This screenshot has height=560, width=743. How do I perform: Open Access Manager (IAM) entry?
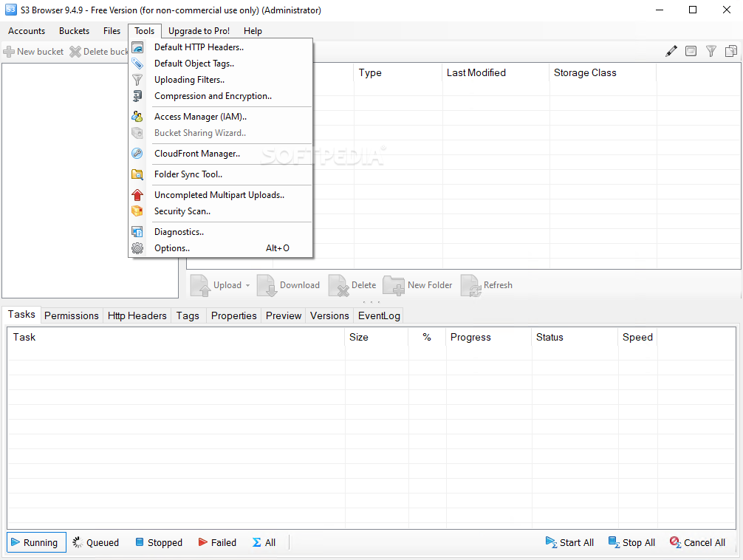(220, 116)
